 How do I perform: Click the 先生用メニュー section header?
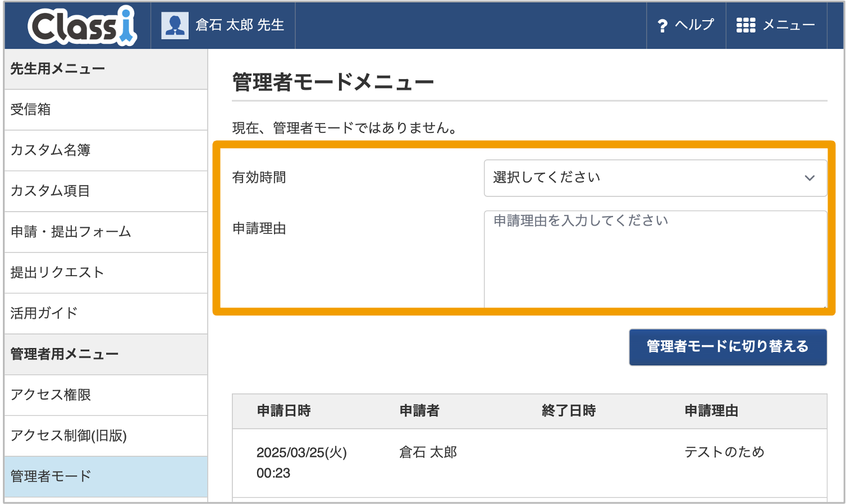coord(106,69)
